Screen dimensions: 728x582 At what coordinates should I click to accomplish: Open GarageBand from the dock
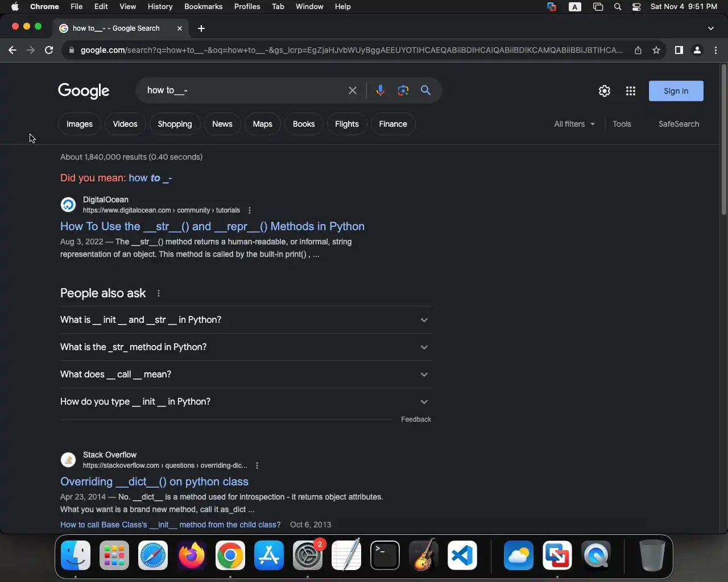click(x=424, y=555)
